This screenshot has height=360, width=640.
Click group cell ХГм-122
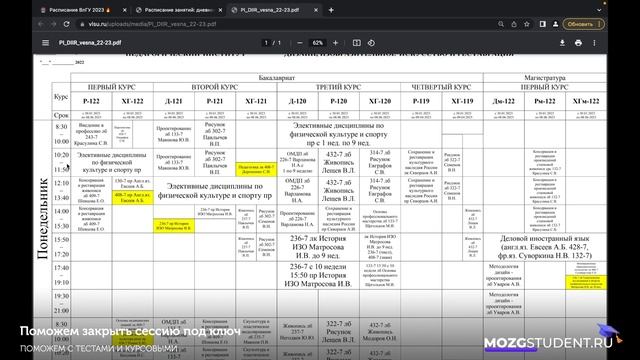(x=586, y=101)
